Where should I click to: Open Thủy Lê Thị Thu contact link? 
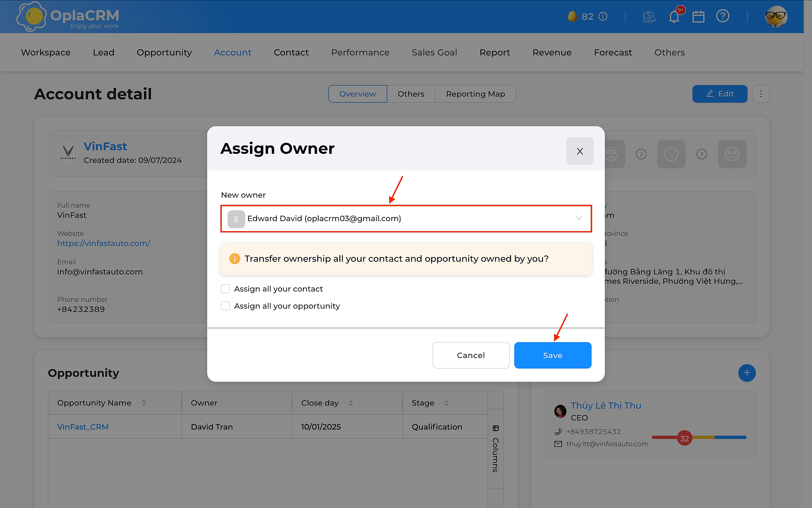click(606, 406)
